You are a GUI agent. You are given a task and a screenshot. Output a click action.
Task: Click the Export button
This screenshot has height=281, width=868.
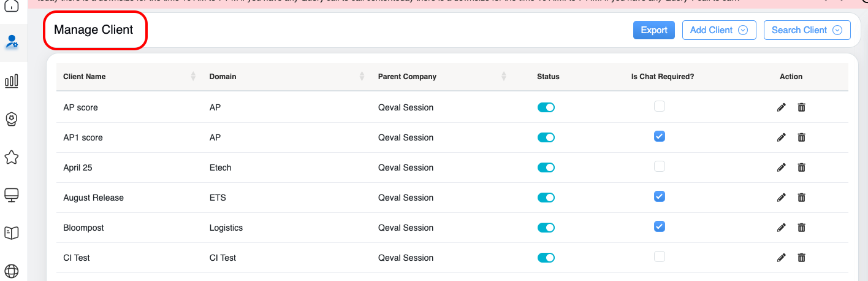click(653, 30)
